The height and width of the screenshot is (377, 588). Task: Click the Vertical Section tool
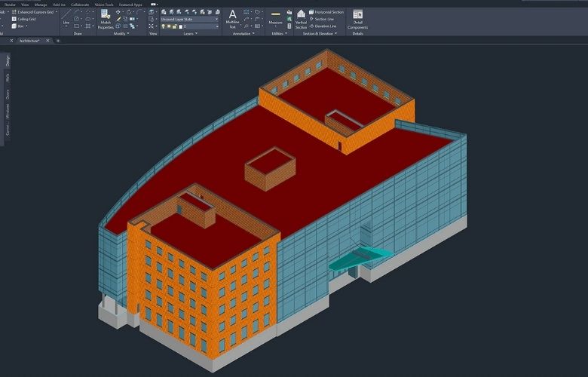pyautogui.click(x=301, y=19)
